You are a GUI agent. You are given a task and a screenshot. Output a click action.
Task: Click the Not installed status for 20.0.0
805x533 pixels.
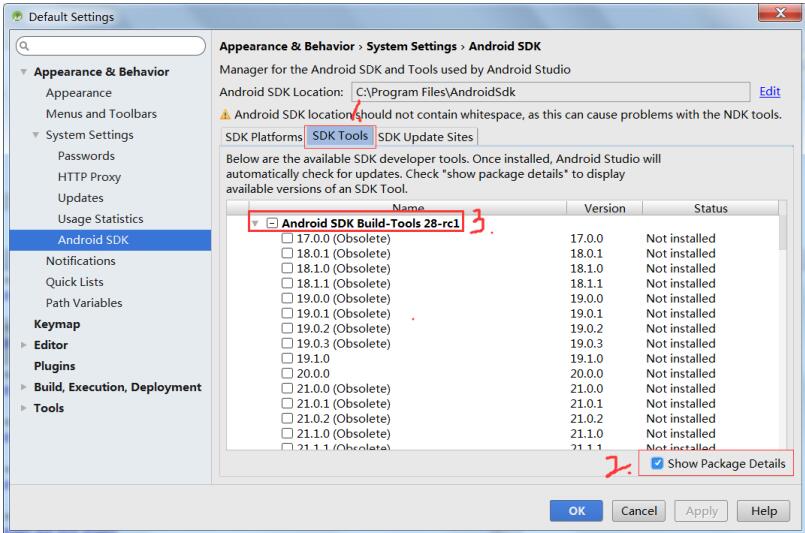coord(680,373)
